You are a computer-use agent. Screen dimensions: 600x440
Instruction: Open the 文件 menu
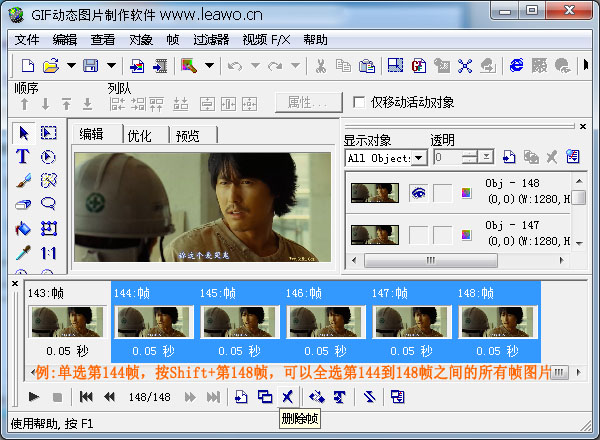pyautogui.click(x=26, y=39)
